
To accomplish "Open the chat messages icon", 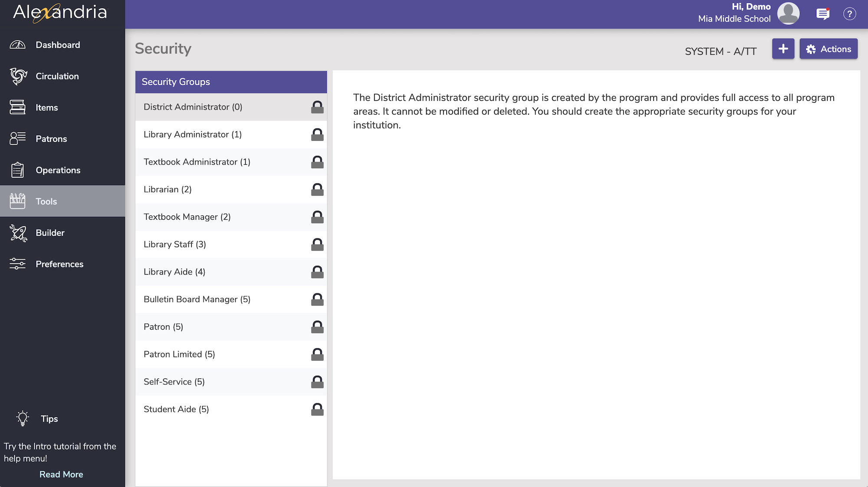I will tap(822, 14).
